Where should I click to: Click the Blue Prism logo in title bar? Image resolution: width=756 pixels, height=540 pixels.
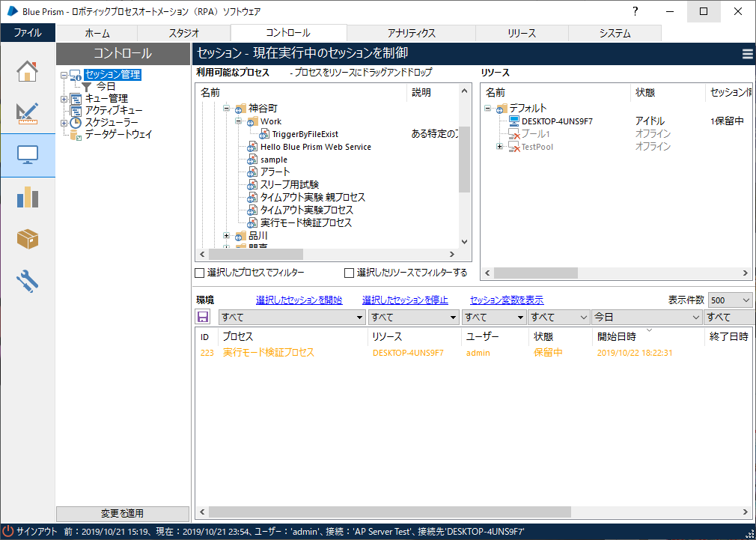pos(13,11)
